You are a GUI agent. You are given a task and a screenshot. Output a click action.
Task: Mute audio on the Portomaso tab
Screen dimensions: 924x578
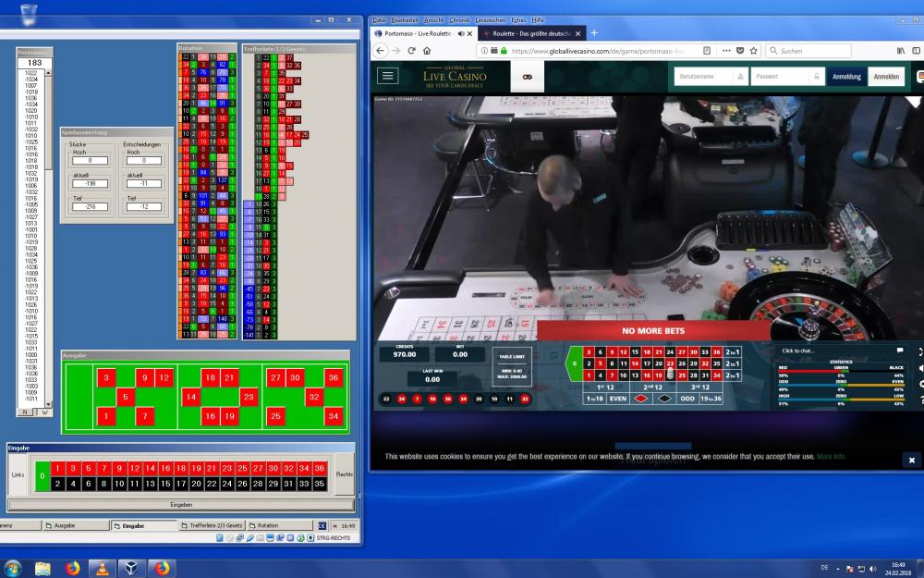tap(461, 33)
